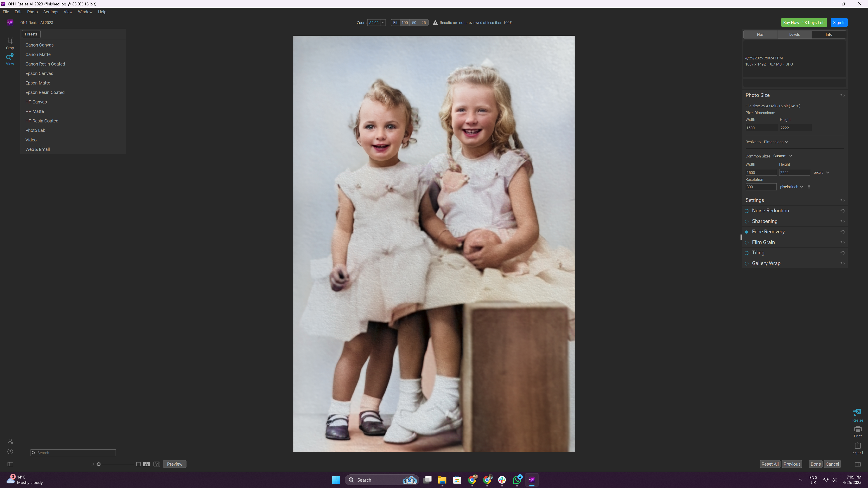Reset the Photo Size panel

pyautogui.click(x=842, y=95)
